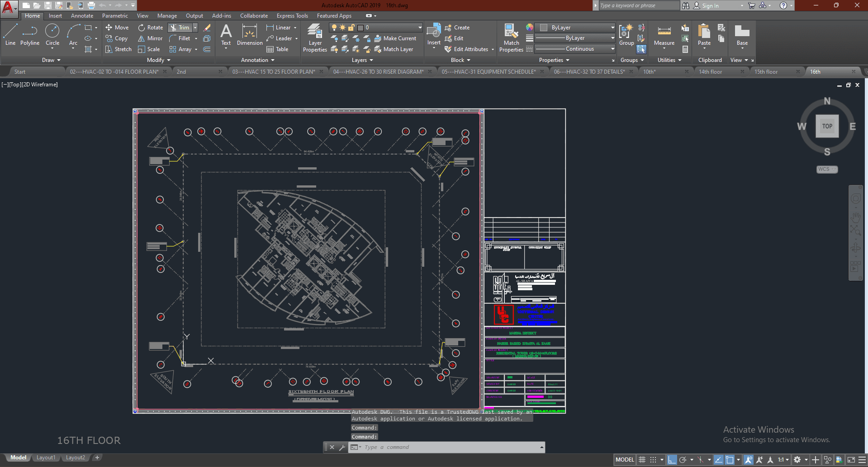Open the Continuous linetype dropdown

(x=575, y=49)
